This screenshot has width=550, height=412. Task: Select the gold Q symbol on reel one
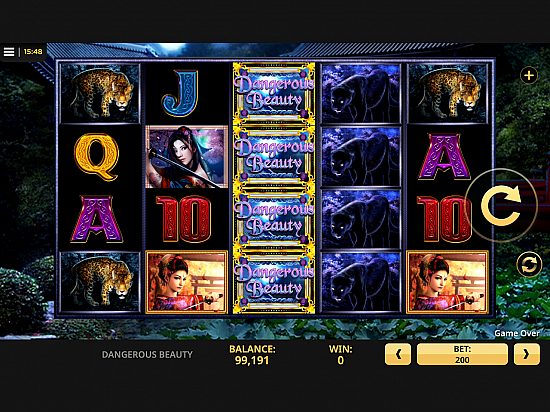click(96, 156)
